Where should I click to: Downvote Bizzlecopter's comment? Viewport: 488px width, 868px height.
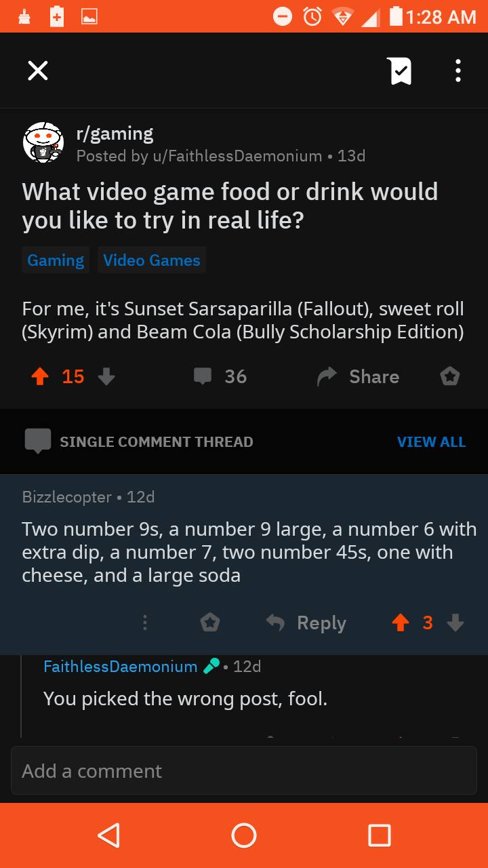point(455,623)
